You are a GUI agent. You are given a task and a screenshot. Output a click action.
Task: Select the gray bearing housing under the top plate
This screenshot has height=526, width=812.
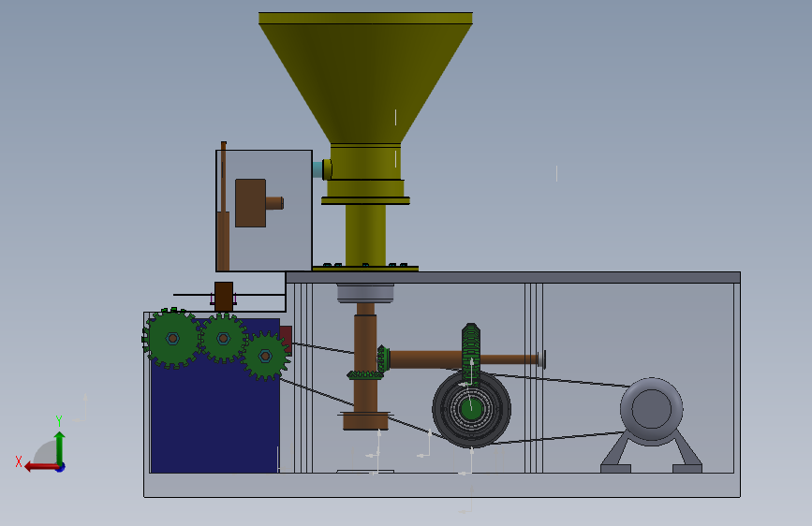point(365,293)
